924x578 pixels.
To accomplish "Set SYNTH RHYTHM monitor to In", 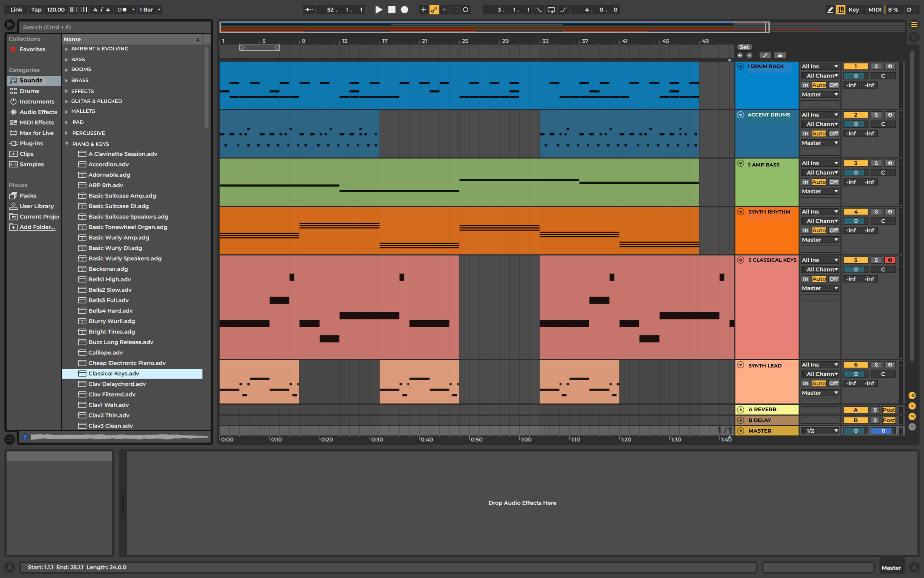I will (805, 230).
